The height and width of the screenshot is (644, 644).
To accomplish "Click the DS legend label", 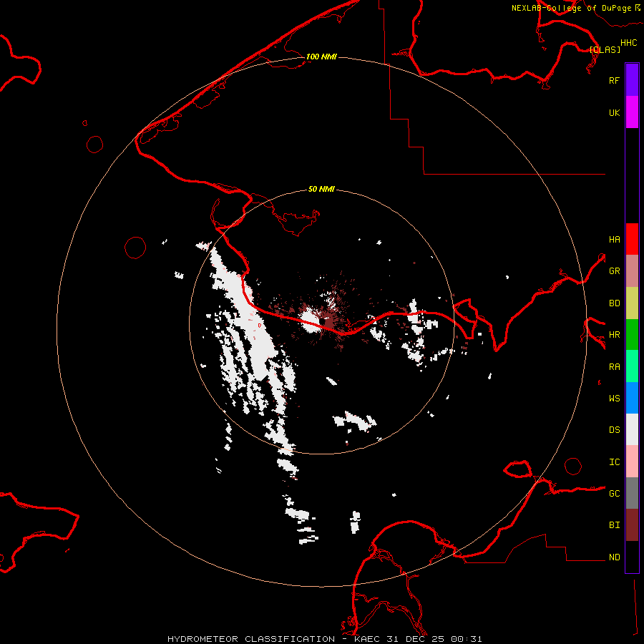I will pyautogui.click(x=614, y=430).
